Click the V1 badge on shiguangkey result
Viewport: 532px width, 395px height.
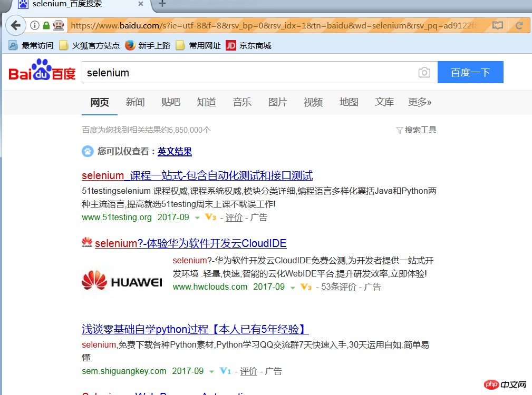click(x=225, y=371)
